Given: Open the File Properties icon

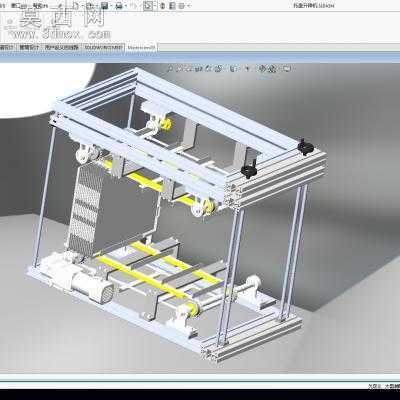Looking at the screenshot, I should [172, 6].
